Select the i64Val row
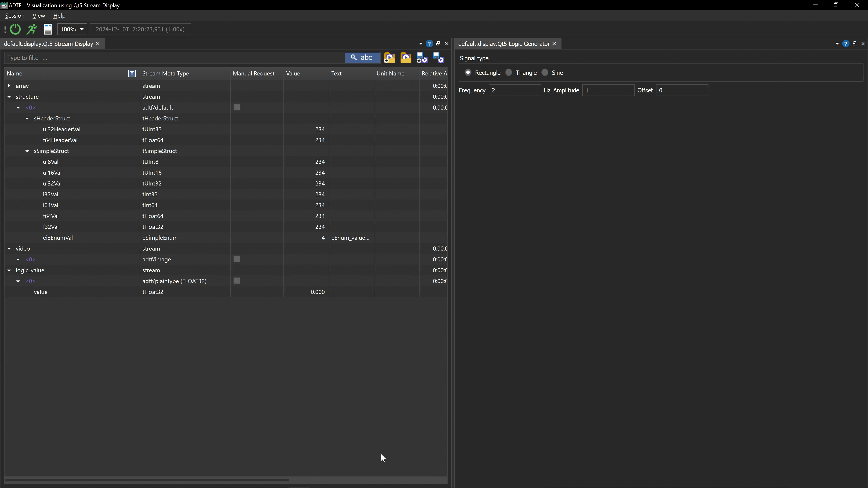Image resolution: width=868 pixels, height=488 pixels. [226, 205]
